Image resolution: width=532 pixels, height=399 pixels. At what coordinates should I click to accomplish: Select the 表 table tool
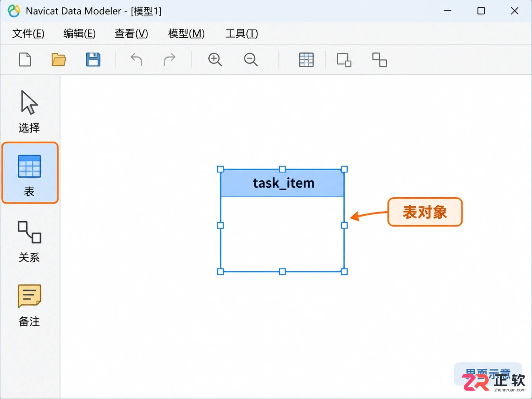coord(30,173)
